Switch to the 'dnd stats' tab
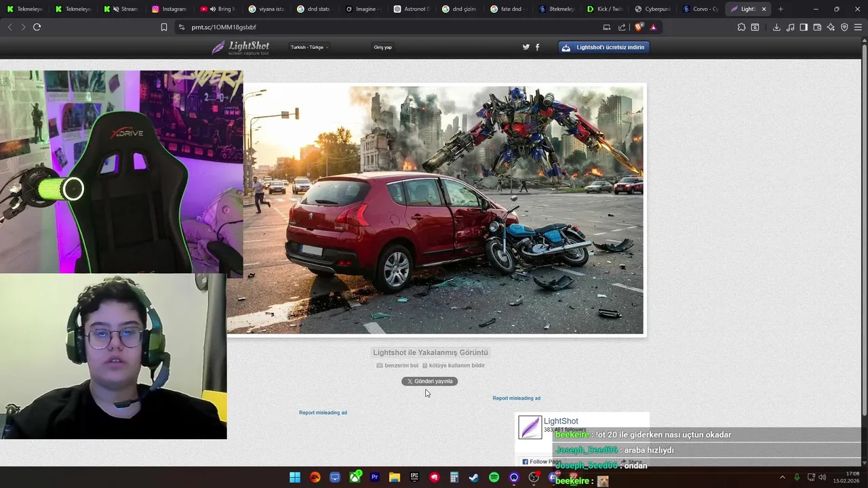Viewport: 868px width, 488px height. tap(314, 9)
